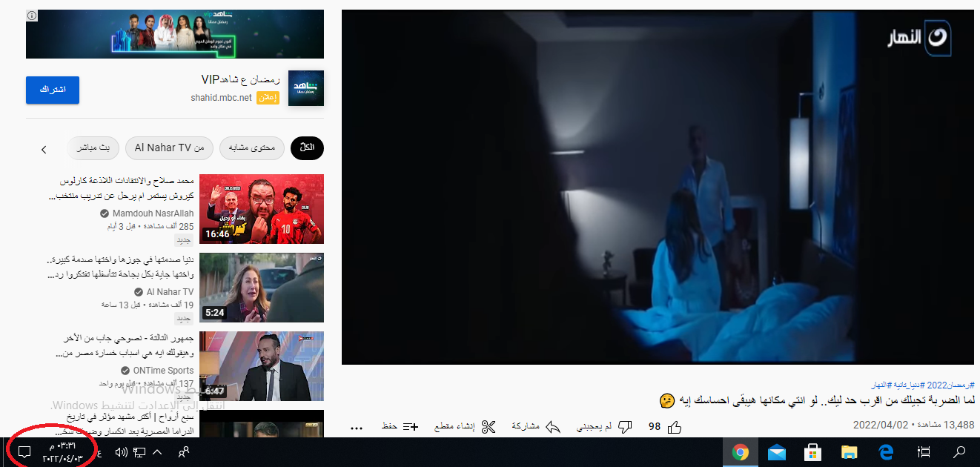Click the Shahid VIP banner advertisement
This screenshot has width=980, height=467.
click(175, 34)
